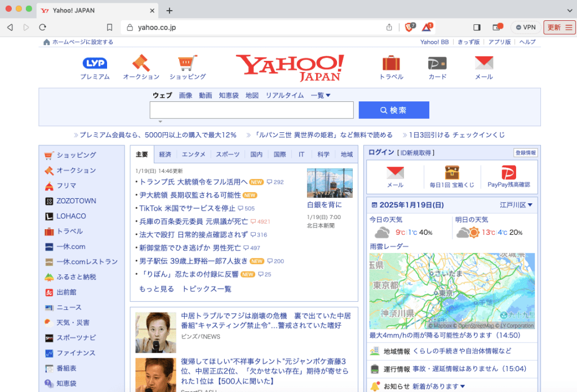The image size is (577, 392).
Task: Open the tab list chevron in tab bar
Action: [570, 11]
